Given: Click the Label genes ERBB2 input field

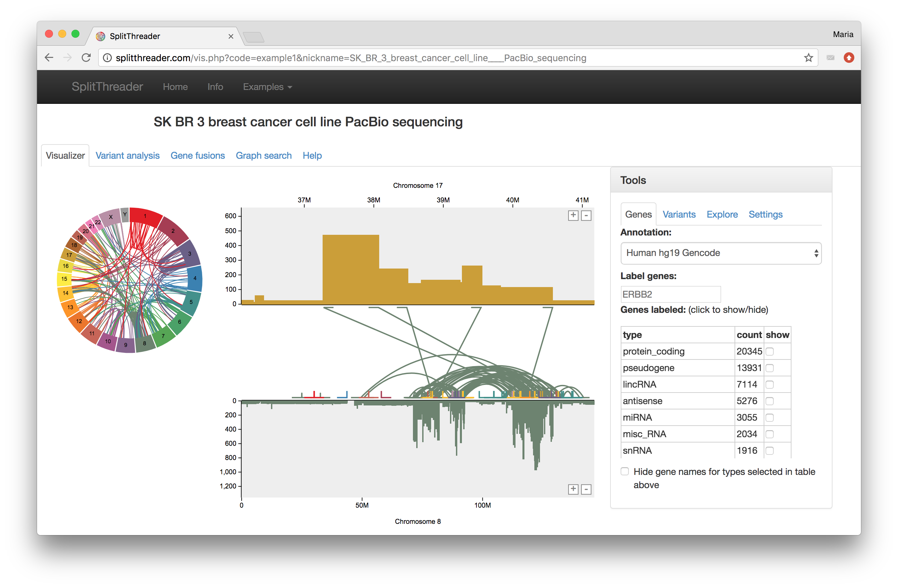Looking at the screenshot, I should click(x=670, y=294).
